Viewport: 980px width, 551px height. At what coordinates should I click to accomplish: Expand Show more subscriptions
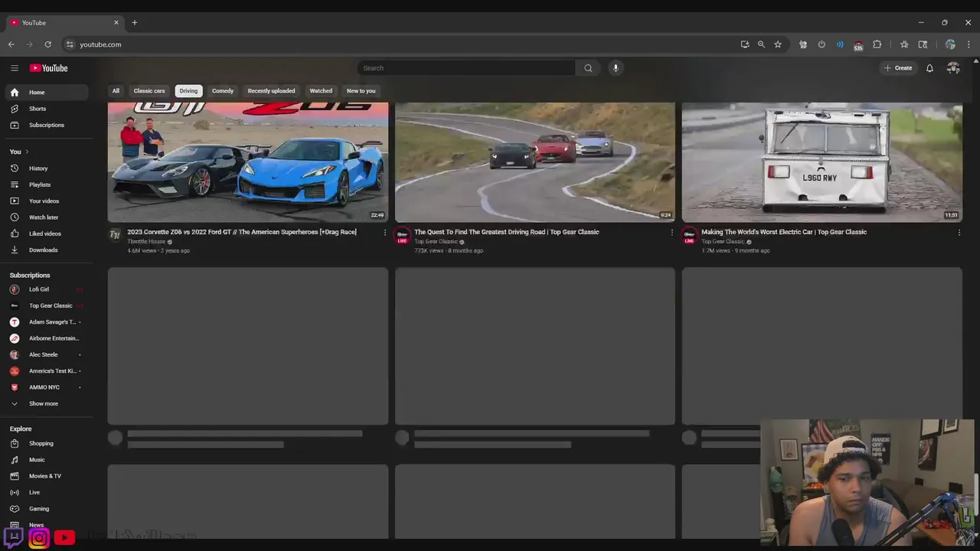click(47, 404)
